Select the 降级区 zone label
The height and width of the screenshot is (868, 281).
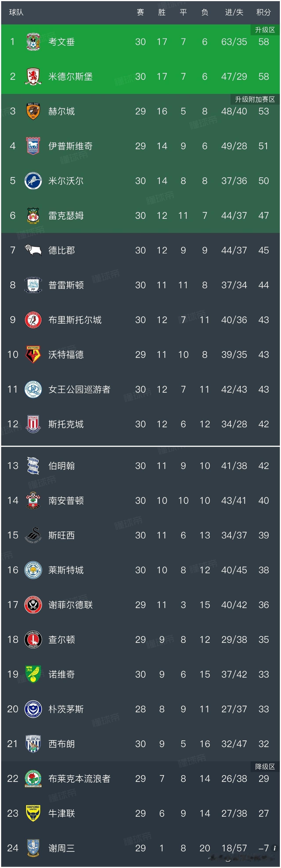(x=265, y=767)
